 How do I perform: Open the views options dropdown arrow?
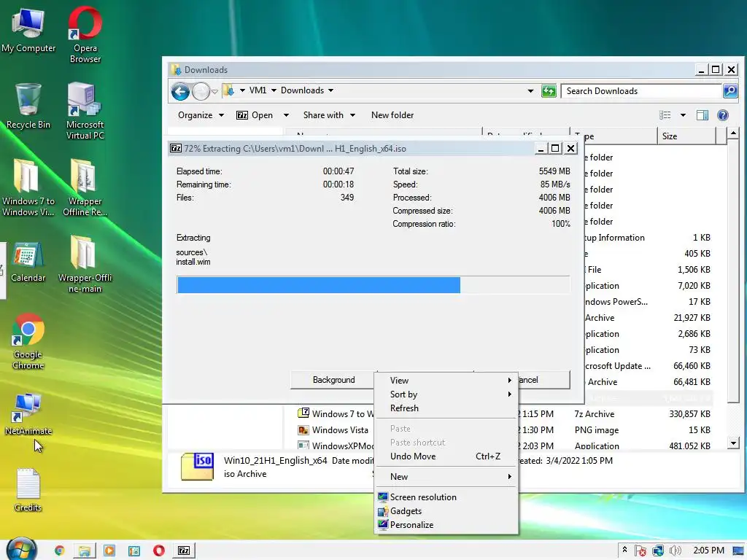pyautogui.click(x=683, y=115)
